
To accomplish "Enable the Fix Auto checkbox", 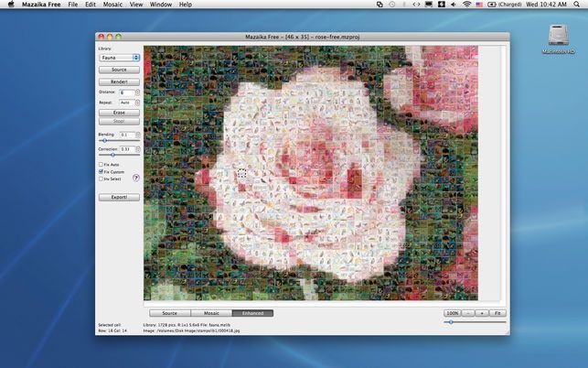I will click(102, 165).
